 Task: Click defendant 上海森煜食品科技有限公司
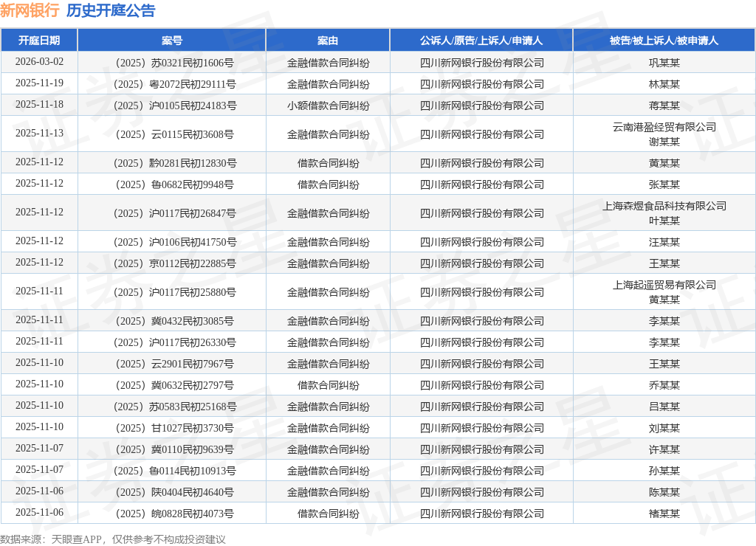(664, 207)
